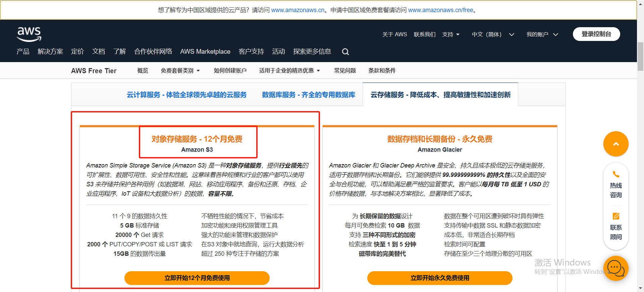Image resolution: width=644 pixels, height=292 pixels.
Task: Open the 中文（简体）language selector
Action: 493,34
